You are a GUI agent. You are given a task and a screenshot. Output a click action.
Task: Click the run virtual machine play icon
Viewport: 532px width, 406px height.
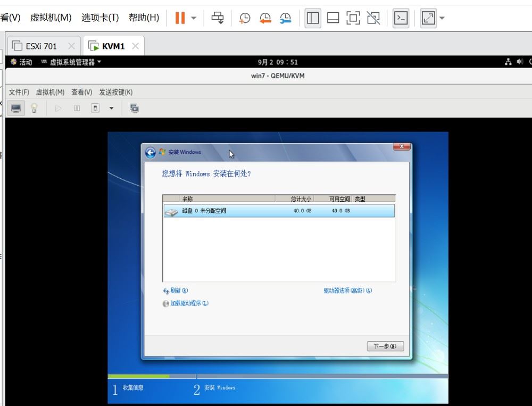59,109
